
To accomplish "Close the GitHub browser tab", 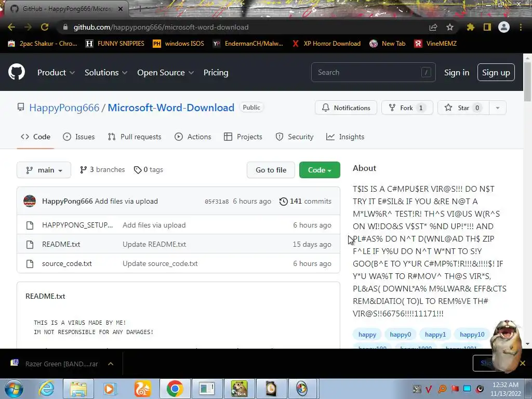I will 121,9.
